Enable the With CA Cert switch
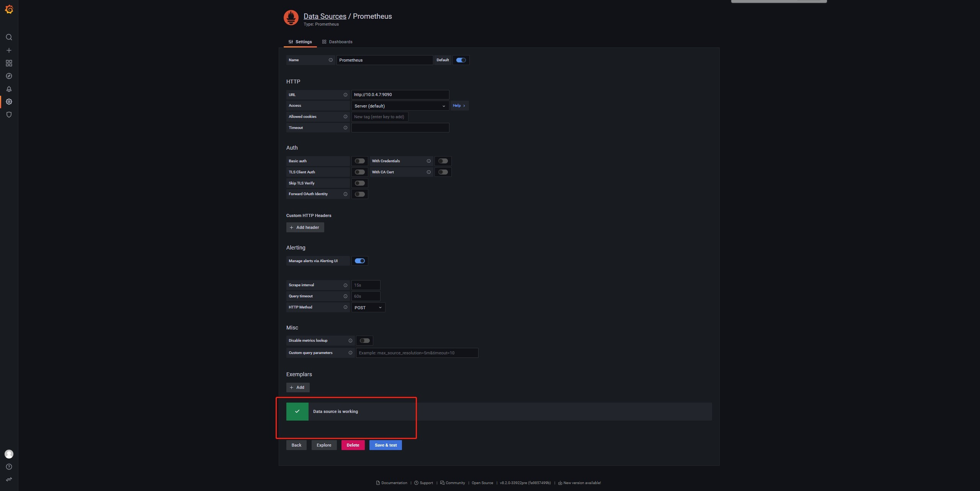980x491 pixels. point(443,172)
